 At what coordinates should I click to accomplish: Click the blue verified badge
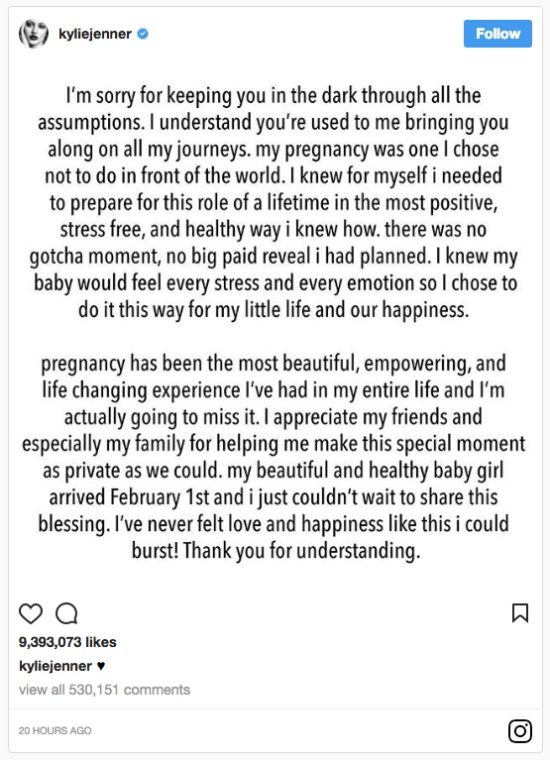click(143, 34)
